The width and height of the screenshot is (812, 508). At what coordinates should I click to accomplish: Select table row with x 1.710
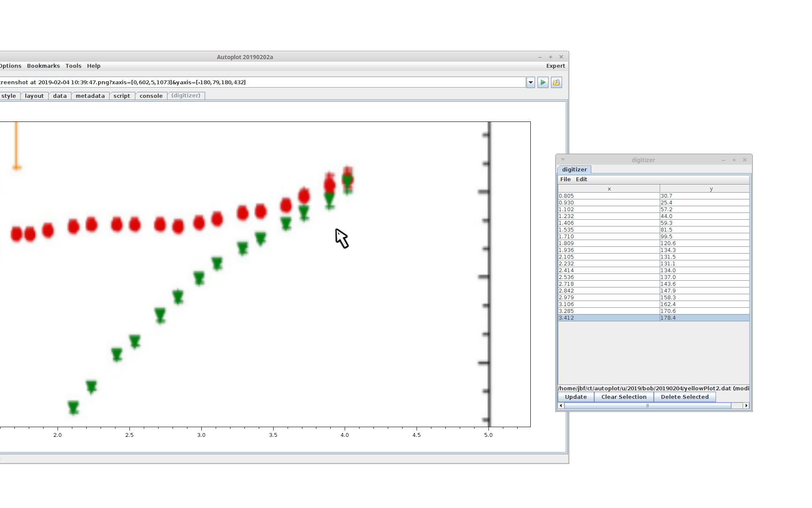[654, 237]
